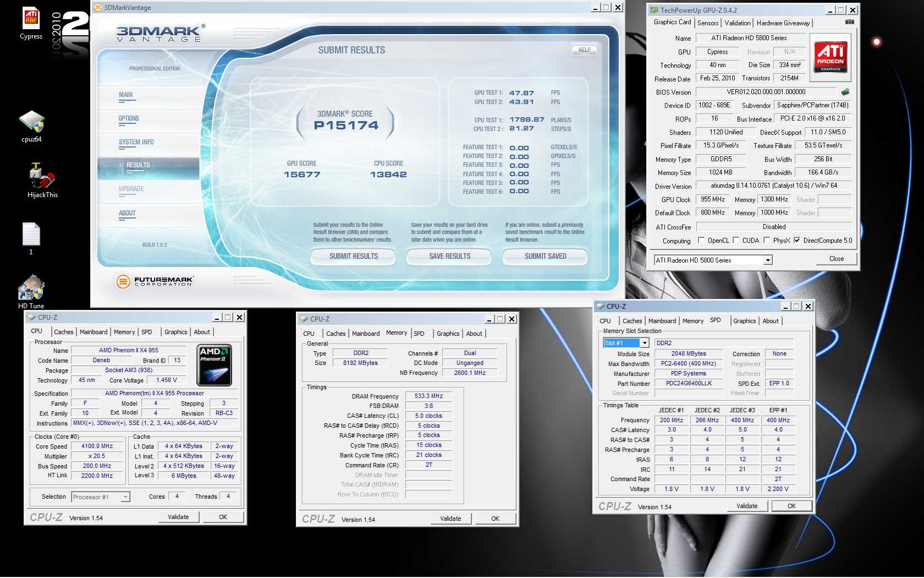Screen dimensions: 924x578
Task: Click the Core Speed 4100.0 MHz value
Action: pos(97,446)
